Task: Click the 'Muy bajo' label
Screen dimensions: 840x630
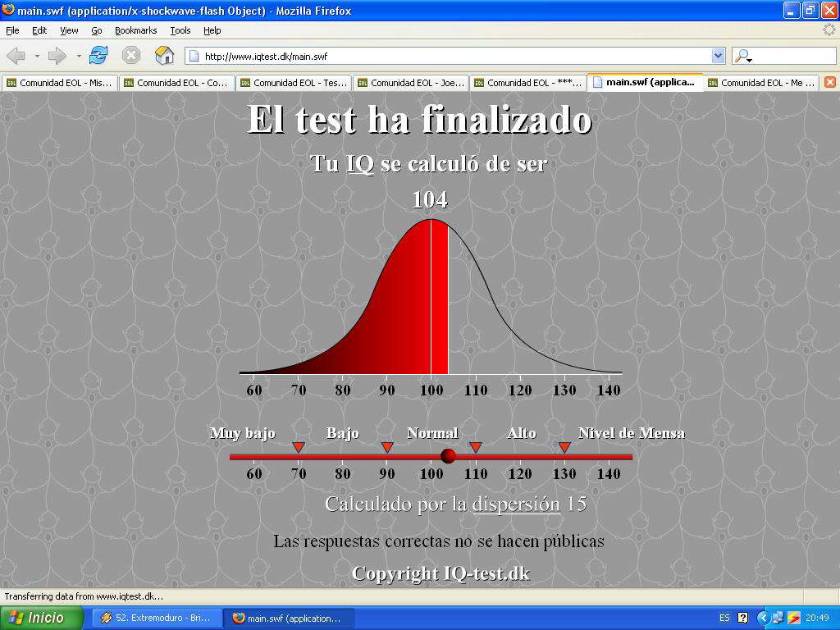Action: pyautogui.click(x=243, y=433)
